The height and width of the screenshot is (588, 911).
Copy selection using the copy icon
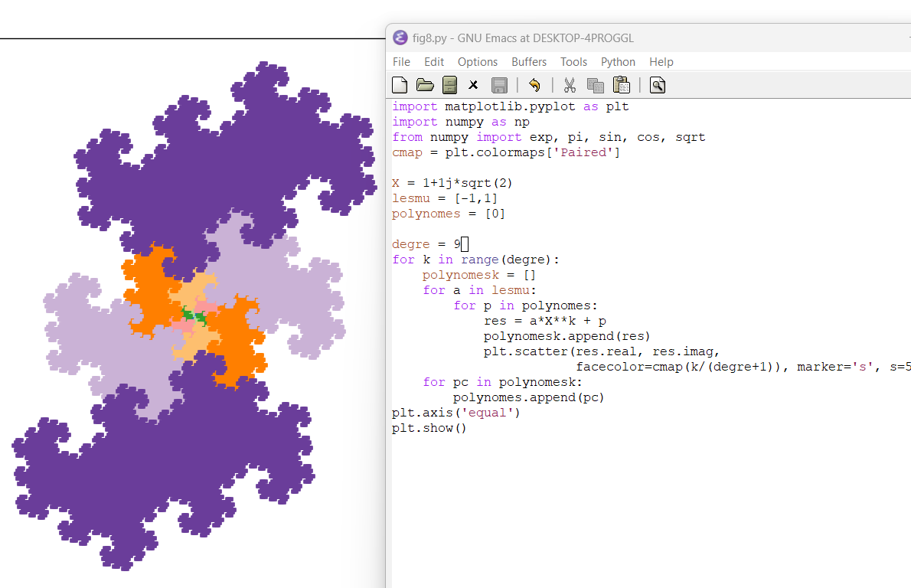point(595,85)
